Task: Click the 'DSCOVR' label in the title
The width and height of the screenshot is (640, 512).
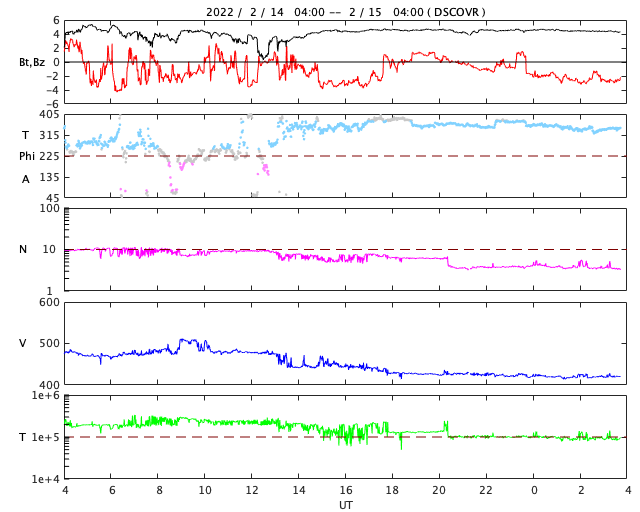Action: 456,12
